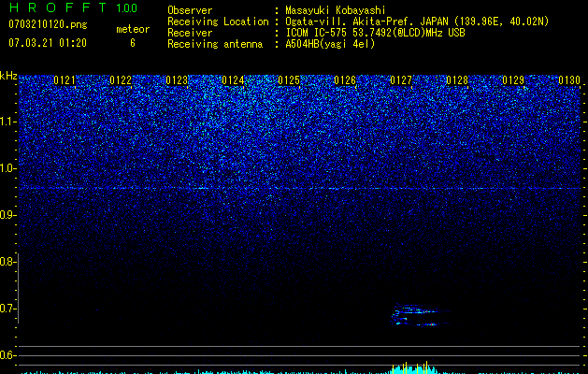Click the 0123 time marker
This screenshot has width=588, height=374.
pyautogui.click(x=177, y=80)
